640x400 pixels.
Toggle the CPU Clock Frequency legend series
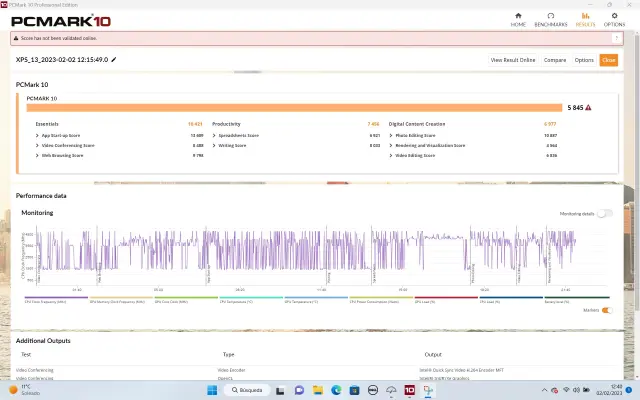tap(47, 300)
